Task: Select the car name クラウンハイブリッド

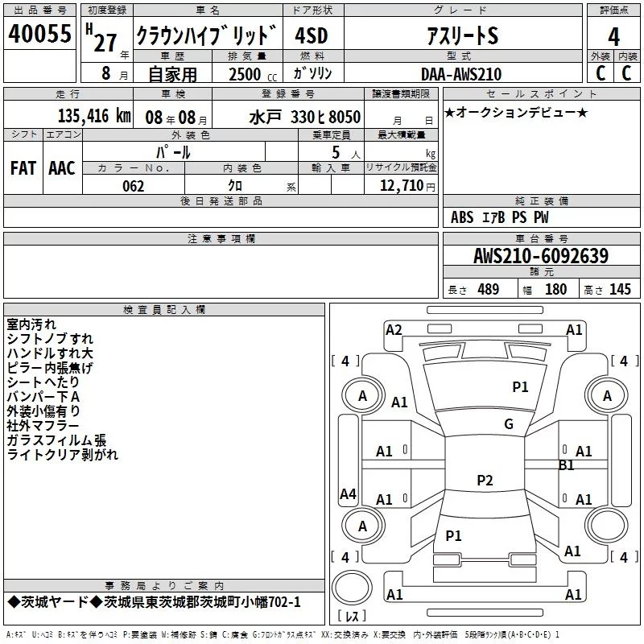Action: [x=207, y=35]
